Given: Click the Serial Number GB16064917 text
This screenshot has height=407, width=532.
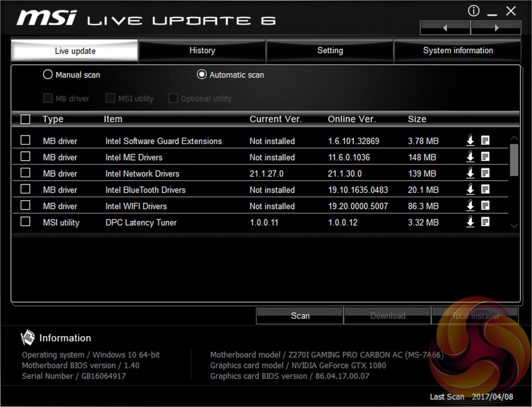Looking at the screenshot, I should [74, 376].
